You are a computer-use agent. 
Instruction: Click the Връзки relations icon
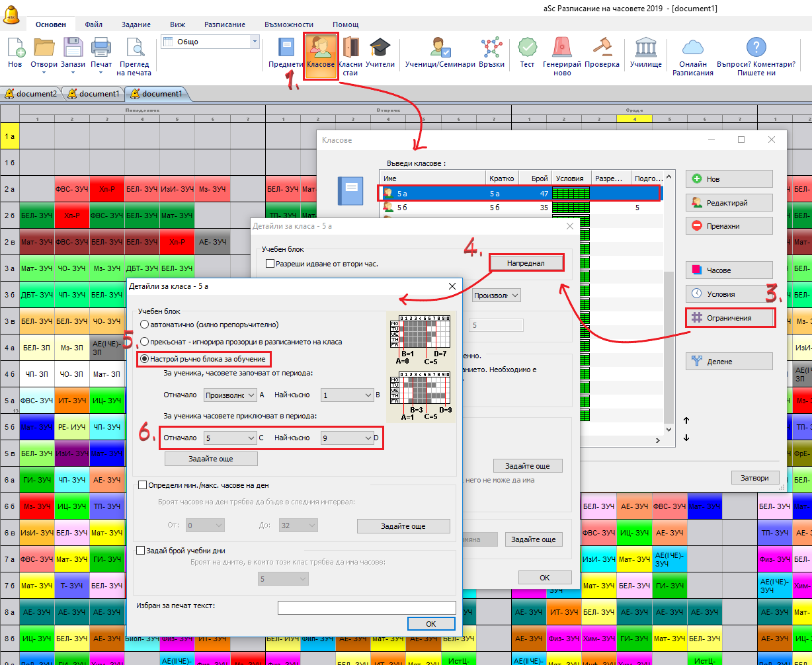point(491,49)
